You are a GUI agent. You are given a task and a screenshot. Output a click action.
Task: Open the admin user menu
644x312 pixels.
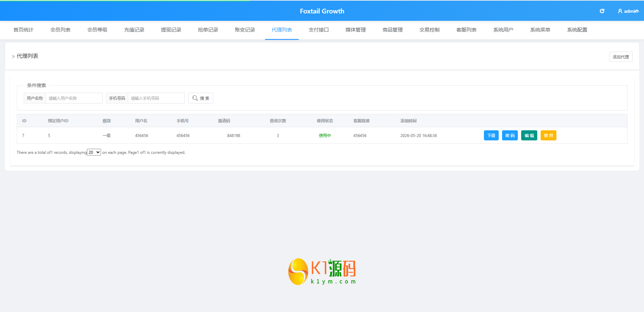coord(628,11)
